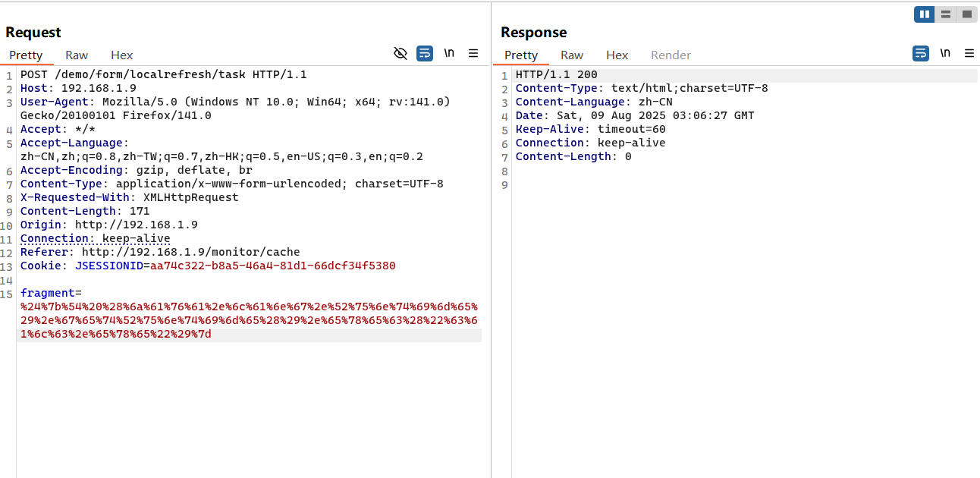Switch to Response Raw tab
This screenshot has height=478, width=980.
(x=572, y=55)
